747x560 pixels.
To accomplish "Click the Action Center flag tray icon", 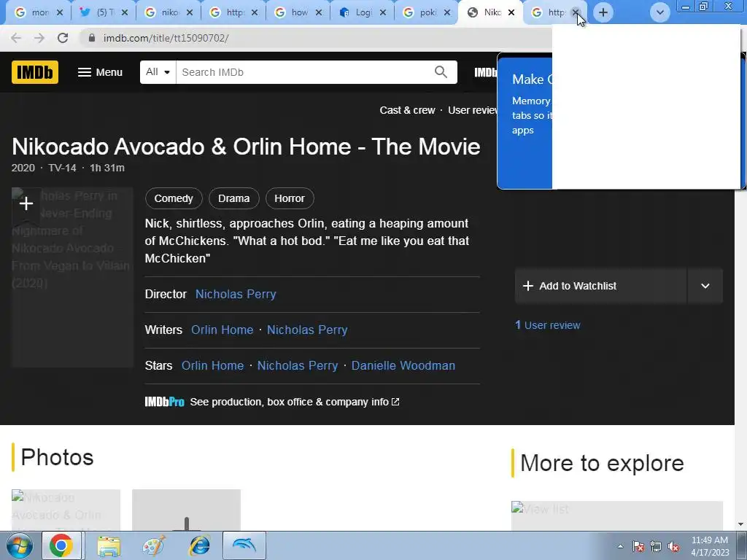I will click(638, 546).
